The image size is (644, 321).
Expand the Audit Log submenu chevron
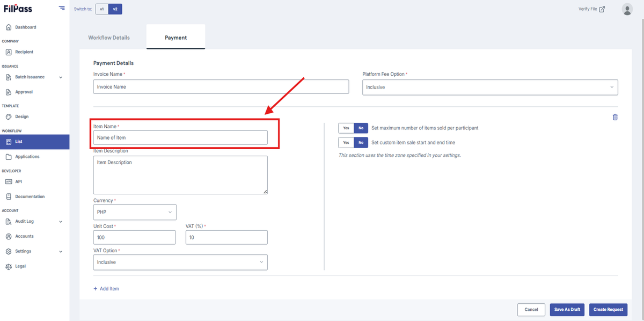[61, 222]
